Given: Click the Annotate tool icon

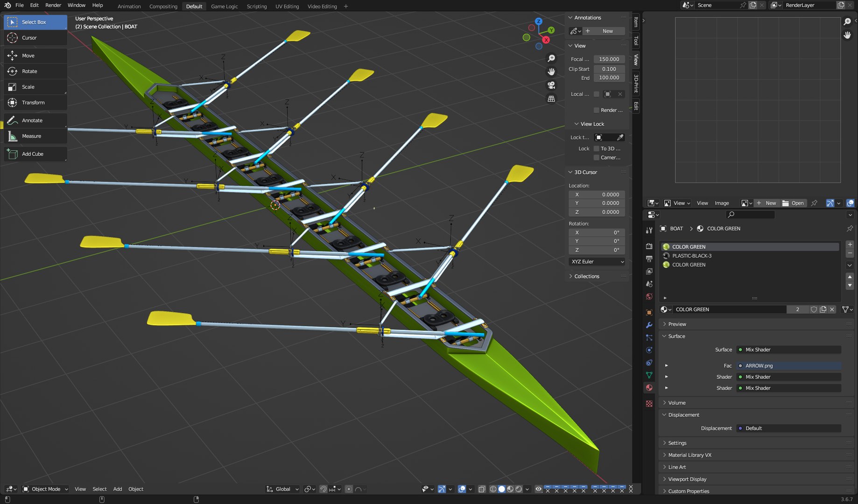Looking at the screenshot, I should tap(13, 120).
